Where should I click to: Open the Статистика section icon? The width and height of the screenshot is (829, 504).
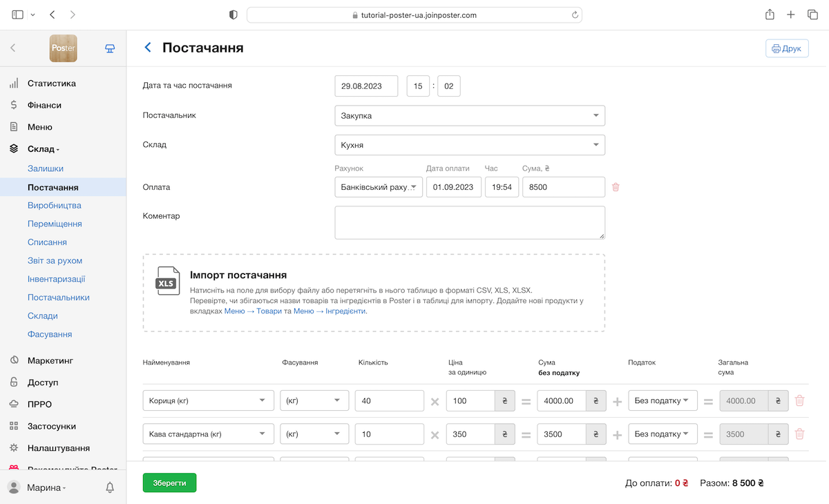(x=14, y=84)
